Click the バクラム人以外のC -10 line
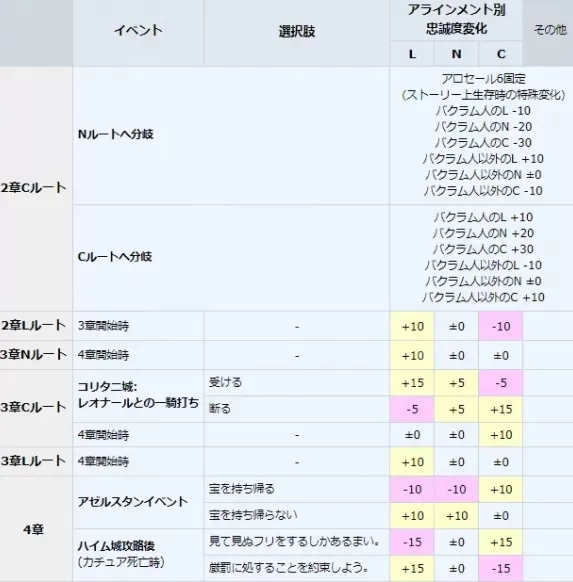 [483, 190]
